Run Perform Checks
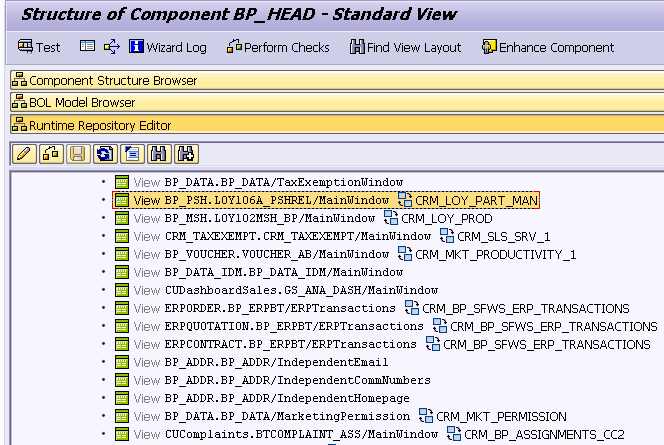The width and height of the screenshot is (664, 445). point(278,47)
